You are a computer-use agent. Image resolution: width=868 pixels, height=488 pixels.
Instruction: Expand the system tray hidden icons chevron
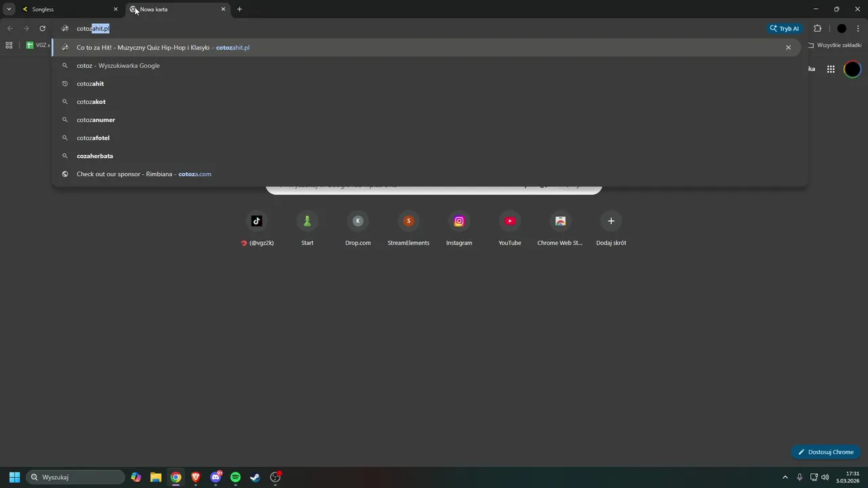pos(785,477)
